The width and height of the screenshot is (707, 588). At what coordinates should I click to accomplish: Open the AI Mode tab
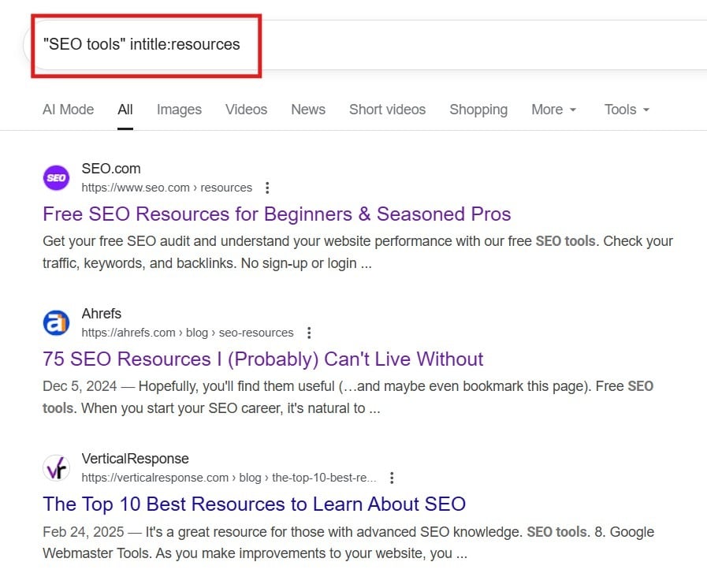click(68, 110)
